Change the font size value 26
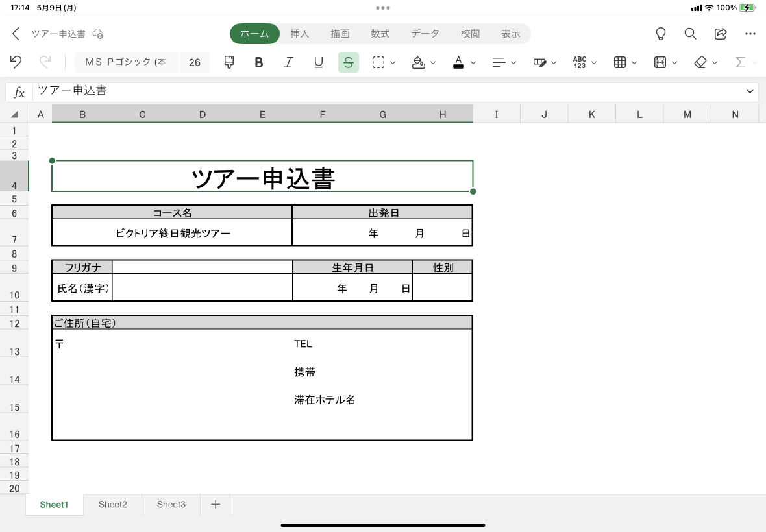 tap(195, 62)
